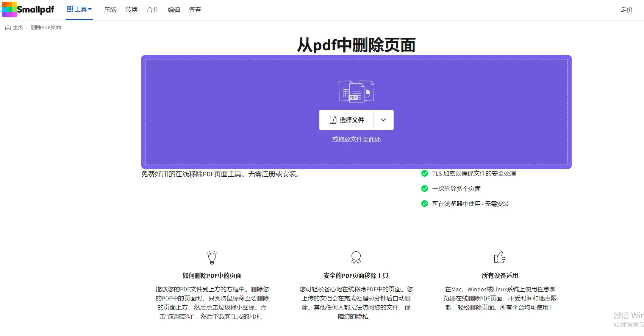The width and height of the screenshot is (644, 336).
Task: Click the 删除PDF页面 breadcrumb
Action: [x=46, y=27]
